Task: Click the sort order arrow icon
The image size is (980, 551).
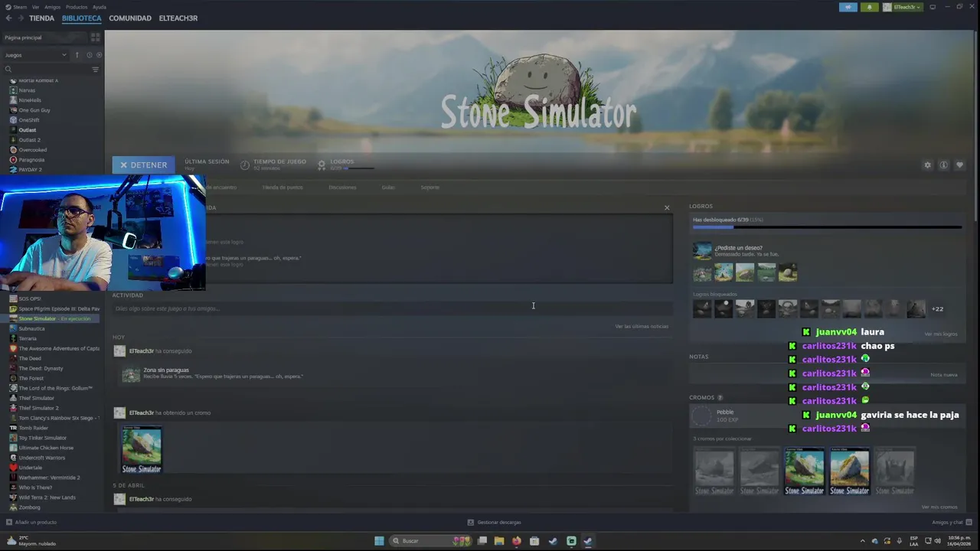Action: point(77,55)
